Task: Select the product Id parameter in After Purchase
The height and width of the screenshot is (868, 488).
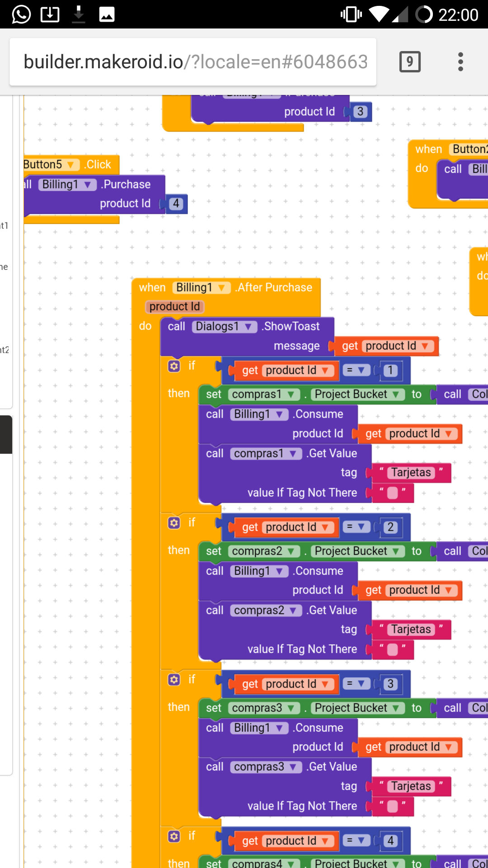Action: (x=174, y=307)
